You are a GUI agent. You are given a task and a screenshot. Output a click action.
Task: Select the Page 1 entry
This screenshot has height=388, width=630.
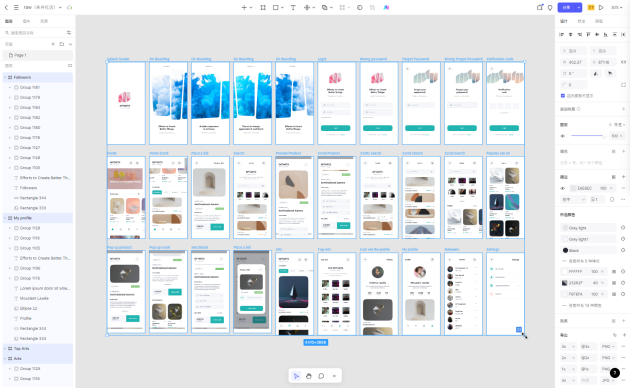(x=38, y=55)
